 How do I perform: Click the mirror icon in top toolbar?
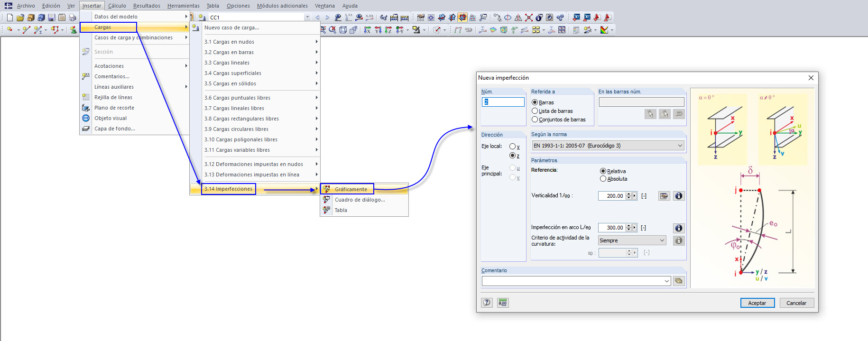click(518, 18)
